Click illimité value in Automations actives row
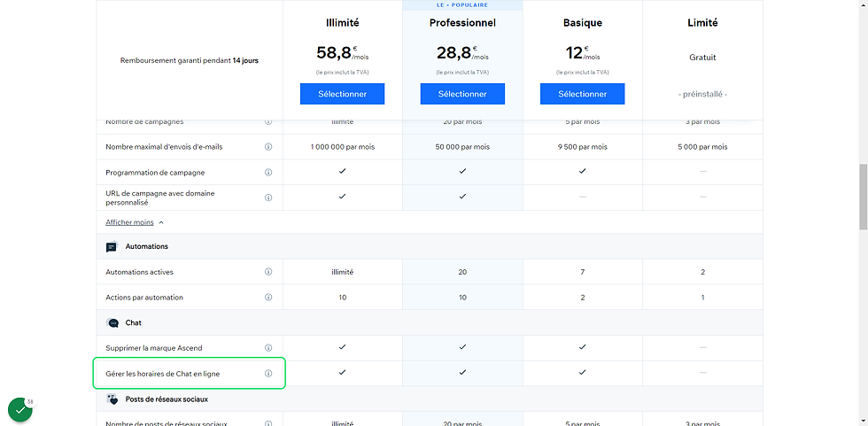 [342, 272]
